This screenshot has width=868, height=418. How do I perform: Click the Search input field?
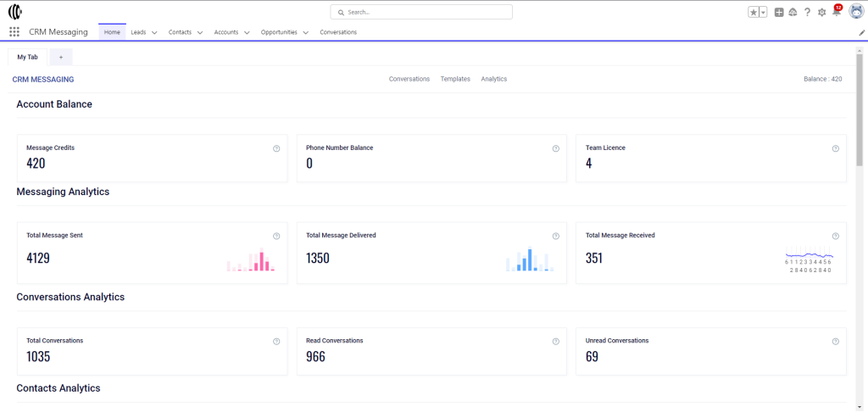[421, 12]
